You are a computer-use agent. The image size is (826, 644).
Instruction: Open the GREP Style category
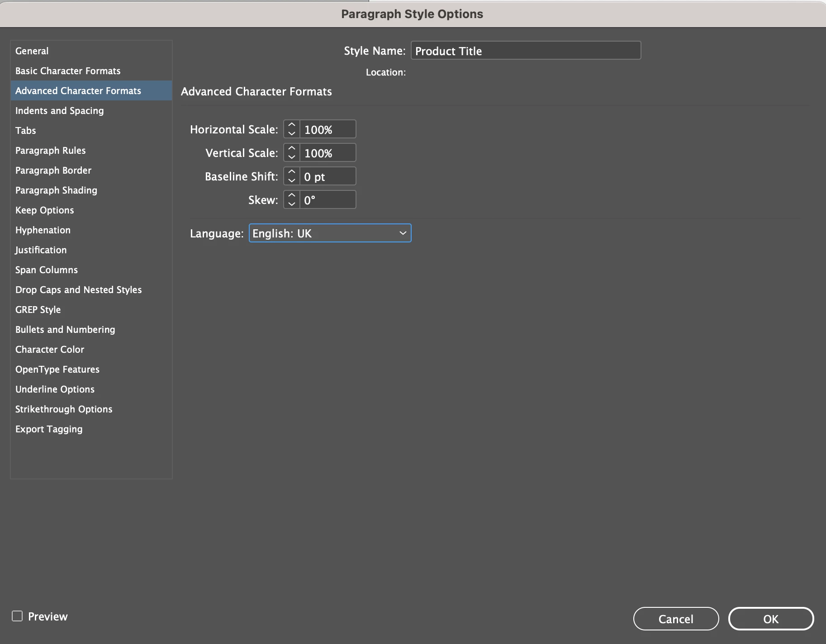(x=91, y=310)
